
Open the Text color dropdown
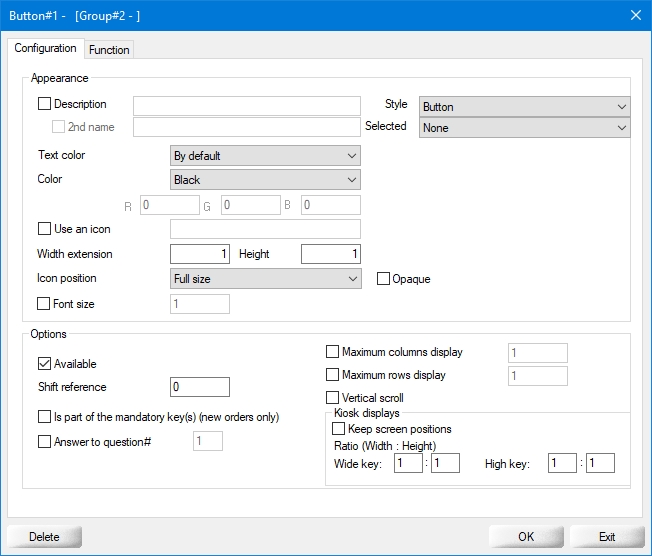[265, 156]
